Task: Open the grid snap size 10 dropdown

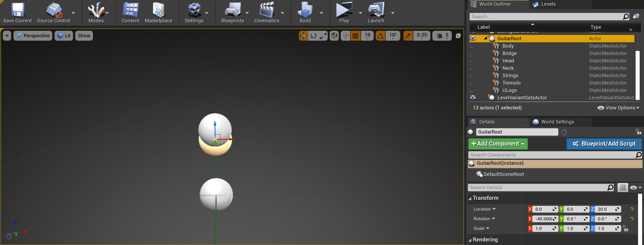Action: pyautogui.click(x=367, y=36)
